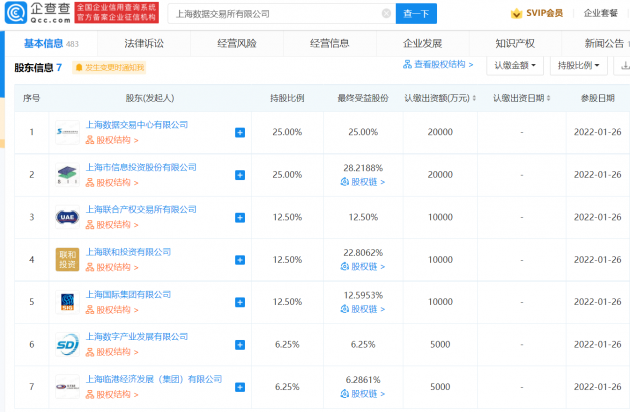Sort by 认缴出资日期 column header

tap(522, 98)
